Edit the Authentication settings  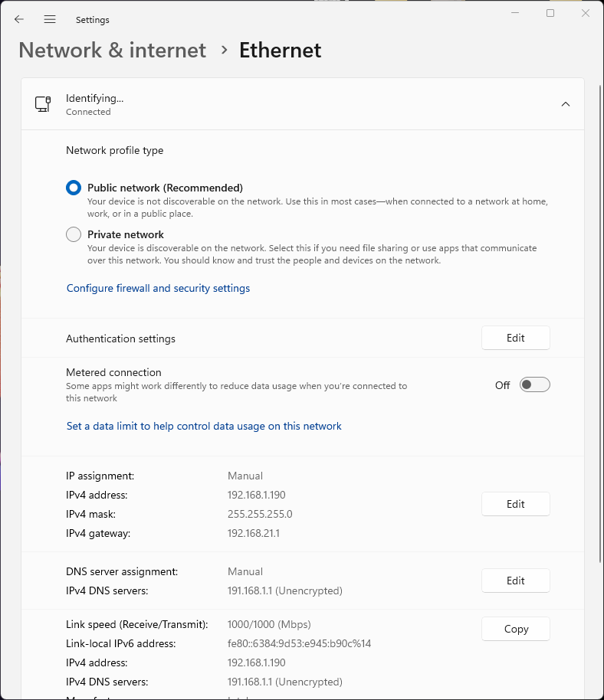515,338
